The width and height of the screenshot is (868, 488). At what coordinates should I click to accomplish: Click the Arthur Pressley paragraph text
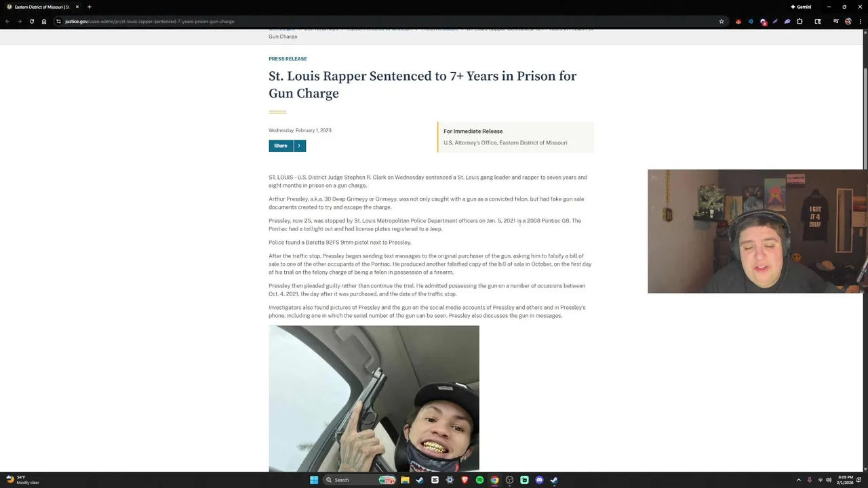pyautogui.click(x=426, y=203)
